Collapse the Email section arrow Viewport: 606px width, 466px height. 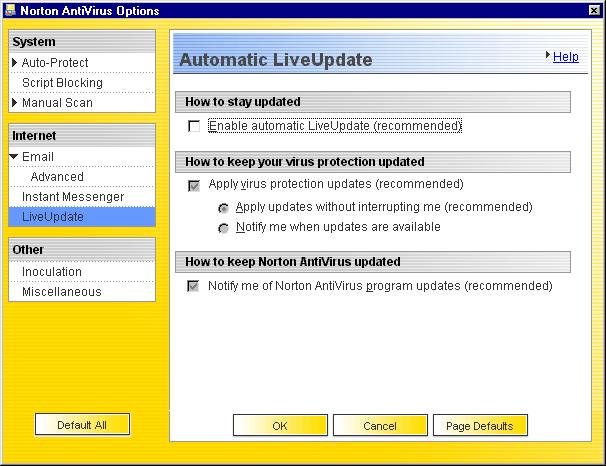15,157
